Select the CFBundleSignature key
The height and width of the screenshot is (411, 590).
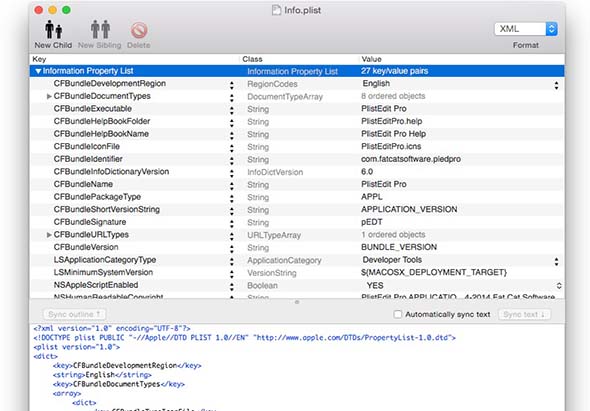tap(90, 222)
